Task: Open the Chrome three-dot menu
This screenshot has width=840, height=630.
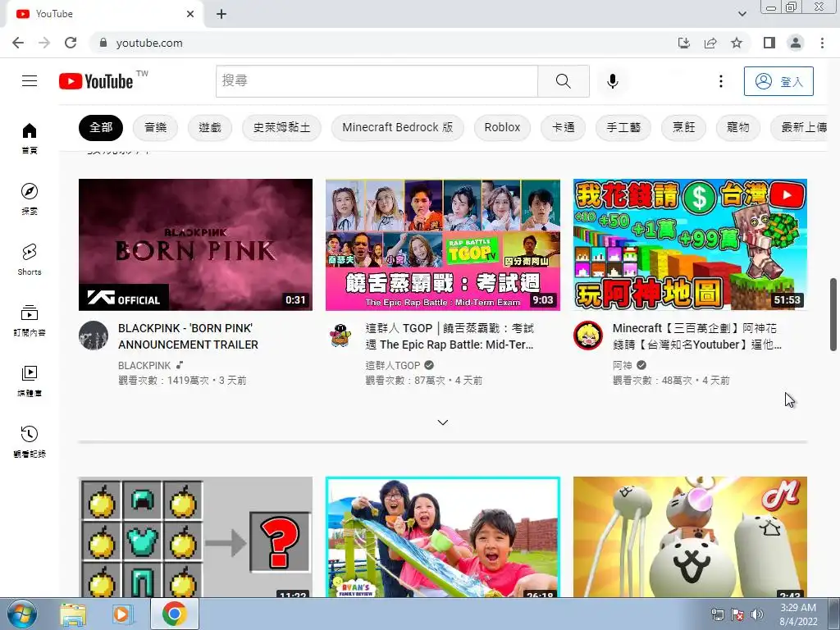Action: [x=822, y=43]
